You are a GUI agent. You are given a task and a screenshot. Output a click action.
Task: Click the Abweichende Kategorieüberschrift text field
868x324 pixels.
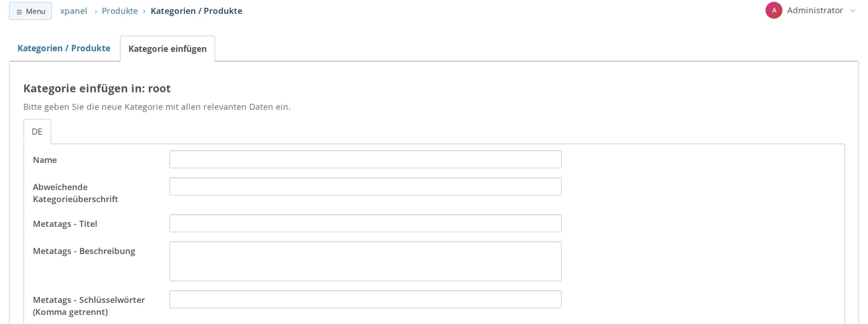tap(365, 186)
